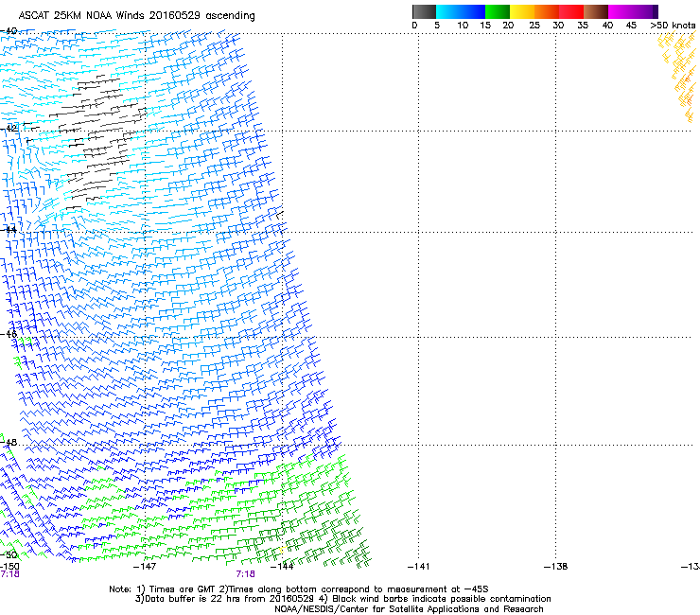This screenshot has height=615, width=700.
Task: Click the '-44' latitude axis label
Action: 9,230
